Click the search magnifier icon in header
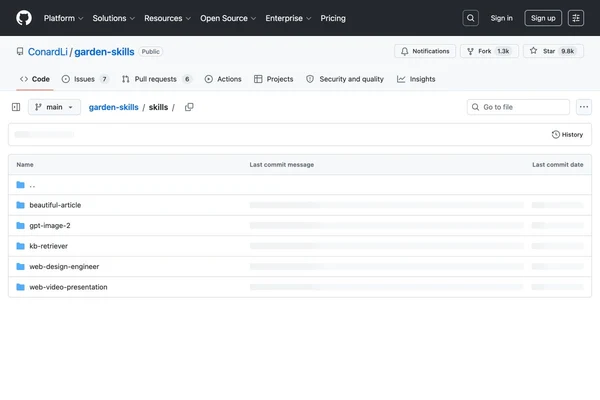Image resolution: width=600 pixels, height=400 pixels. (x=470, y=18)
